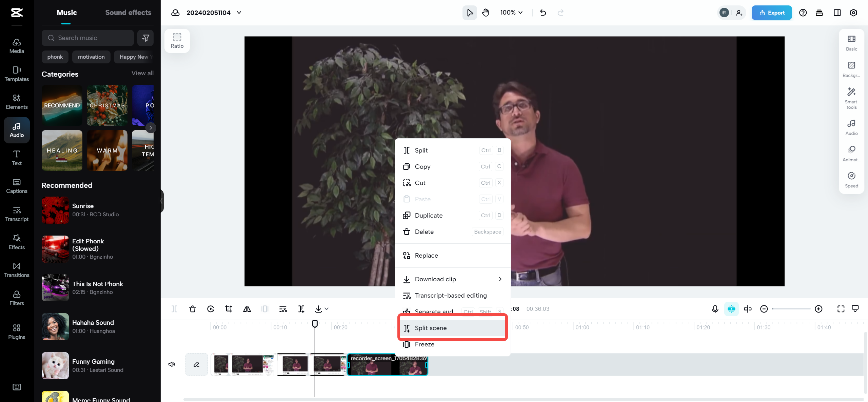Click the mirror flip icon
The image size is (868, 402).
(247, 309)
